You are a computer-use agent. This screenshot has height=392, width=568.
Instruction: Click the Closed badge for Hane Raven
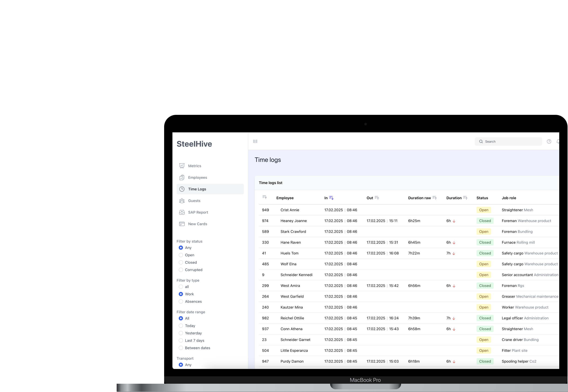click(485, 242)
